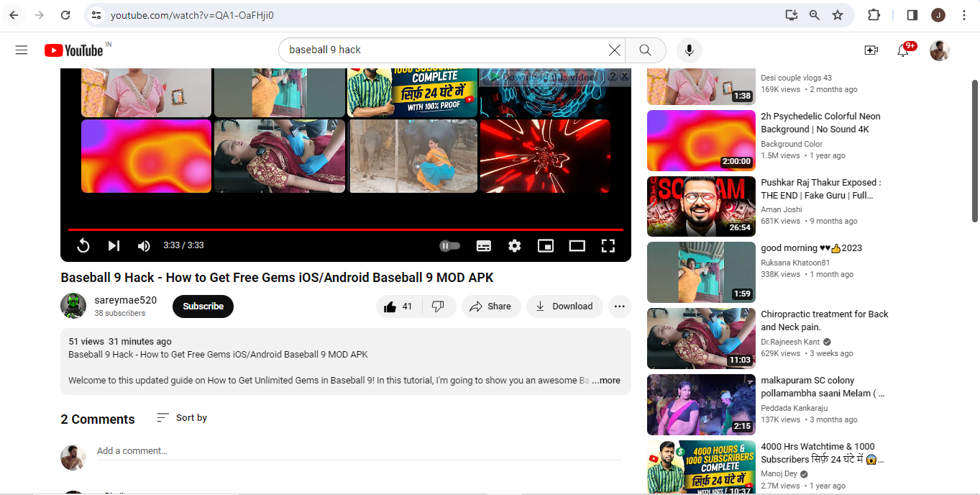The image size is (980, 495).
Task: Focus the baseball 9 hack search field
Action: click(x=446, y=50)
